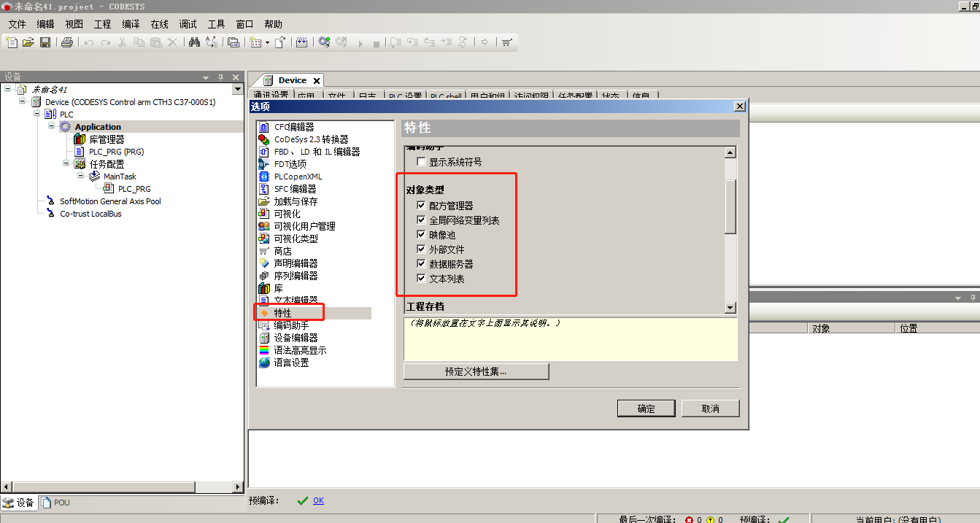The width and height of the screenshot is (980, 523).
Task: Click 特性 panel scrollbar down arrow
Action: [730, 308]
